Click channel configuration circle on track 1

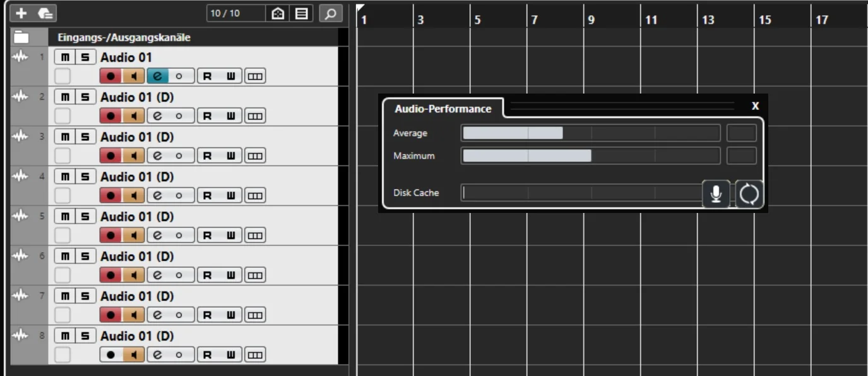pyautogui.click(x=179, y=76)
